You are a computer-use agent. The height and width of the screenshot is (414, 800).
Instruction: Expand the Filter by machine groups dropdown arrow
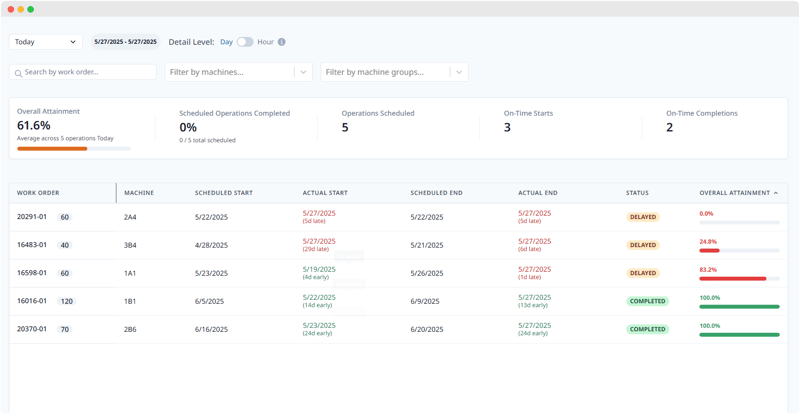click(459, 72)
